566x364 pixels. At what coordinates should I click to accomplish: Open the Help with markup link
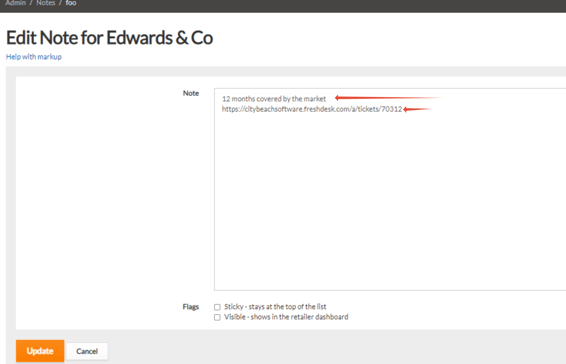(34, 57)
